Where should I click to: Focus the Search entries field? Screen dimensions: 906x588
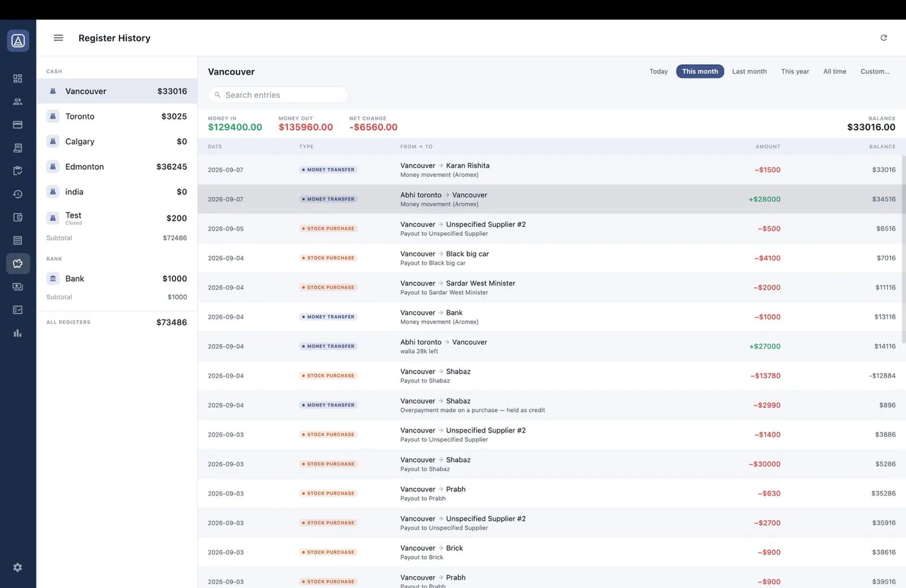[278, 95]
